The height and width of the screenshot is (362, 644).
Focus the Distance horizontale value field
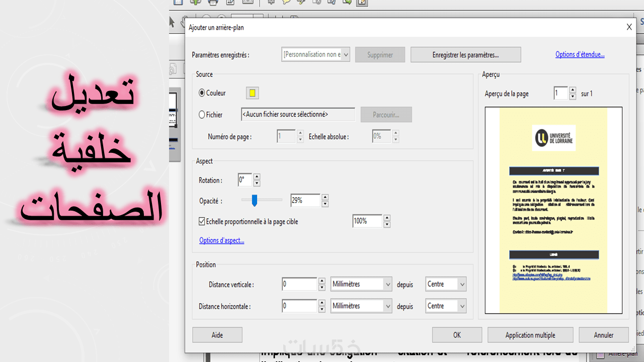pyautogui.click(x=299, y=306)
